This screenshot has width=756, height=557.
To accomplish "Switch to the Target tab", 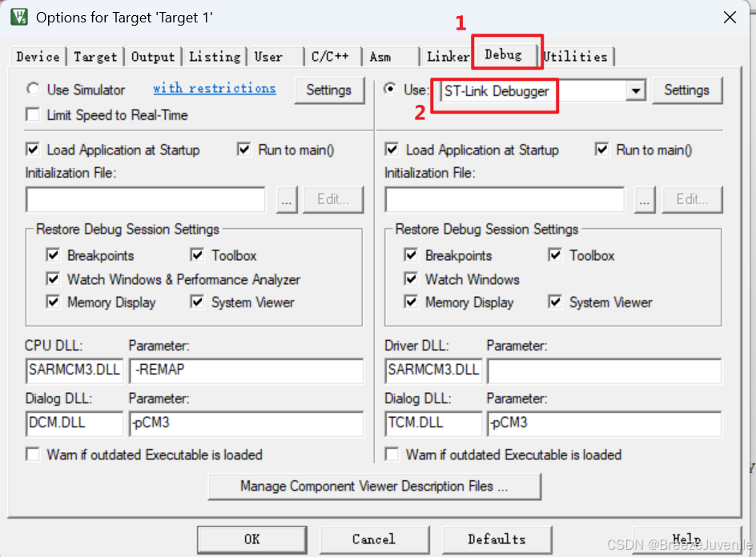I will [95, 57].
